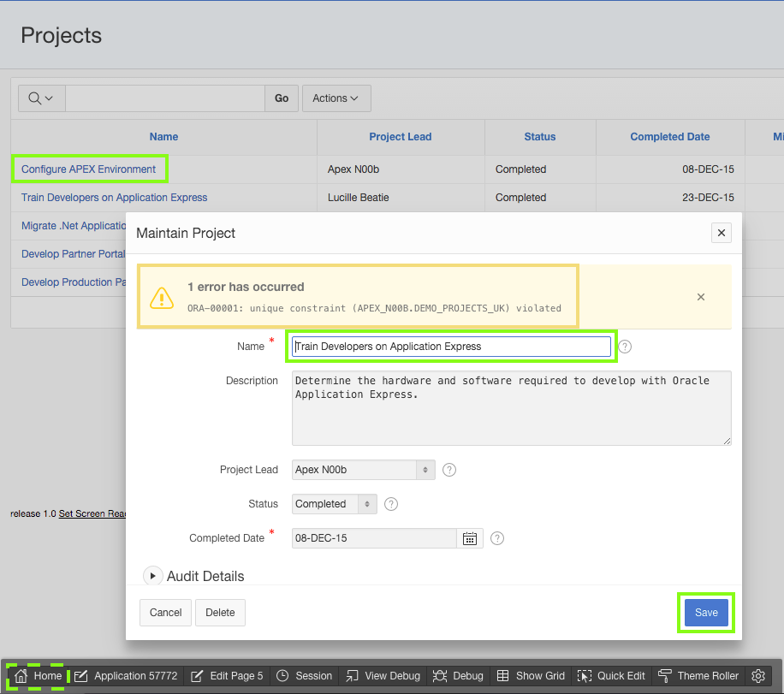Viewport: 784px width, 694px height.
Task: Open the Status dropdown
Action: pyautogui.click(x=334, y=504)
